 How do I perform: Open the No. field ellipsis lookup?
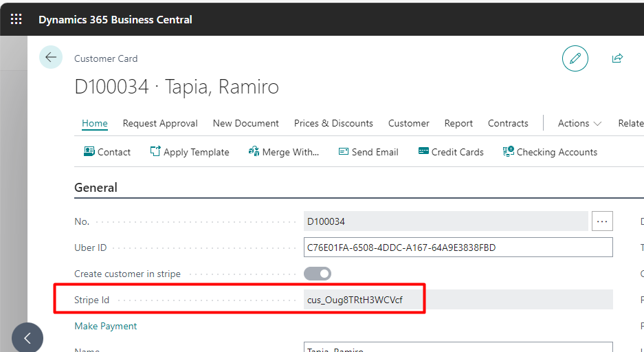[x=602, y=221]
